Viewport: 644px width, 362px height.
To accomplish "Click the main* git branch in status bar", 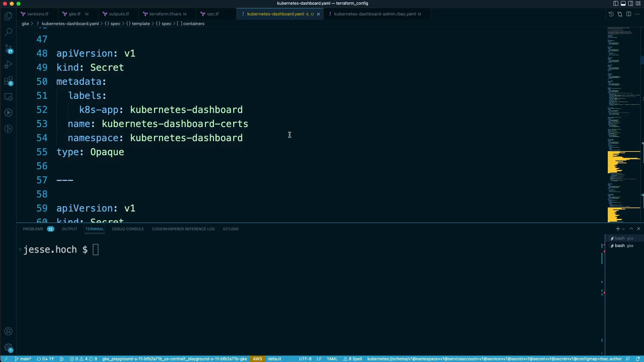I will coord(23,359).
